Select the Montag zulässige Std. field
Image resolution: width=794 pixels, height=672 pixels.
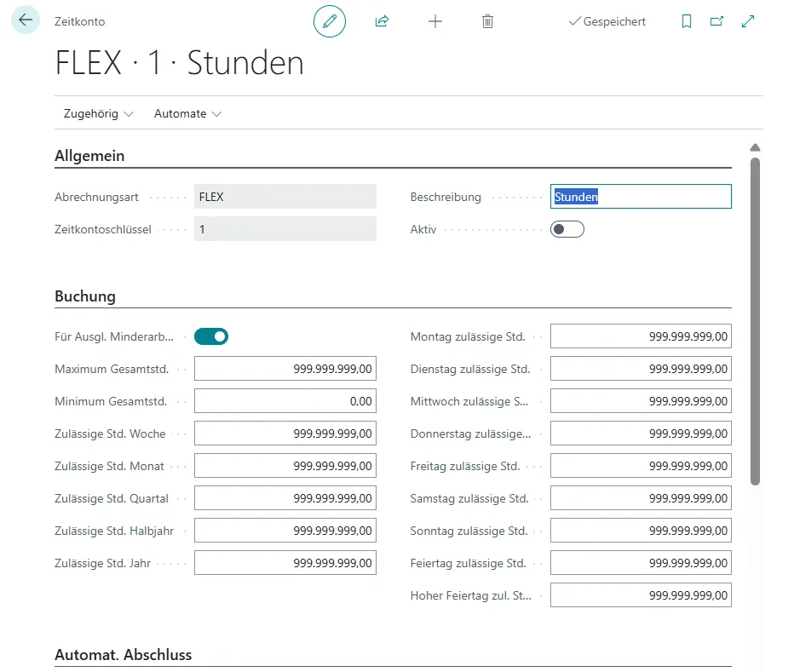click(x=641, y=336)
